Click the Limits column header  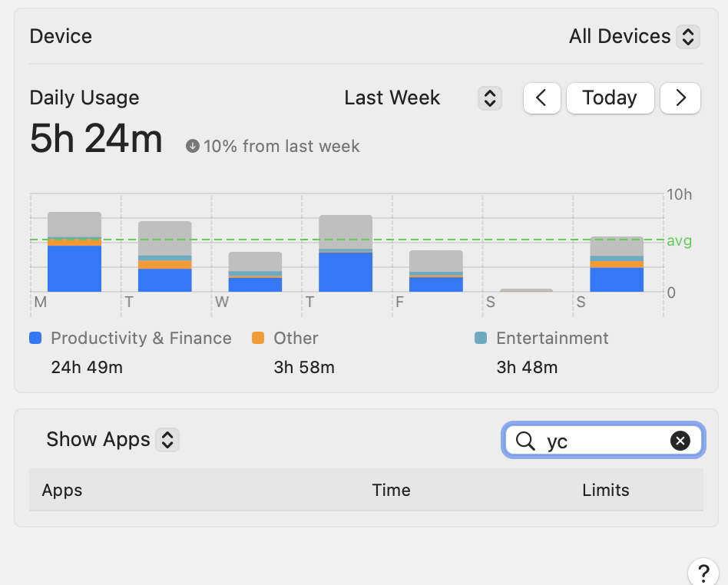click(x=605, y=490)
